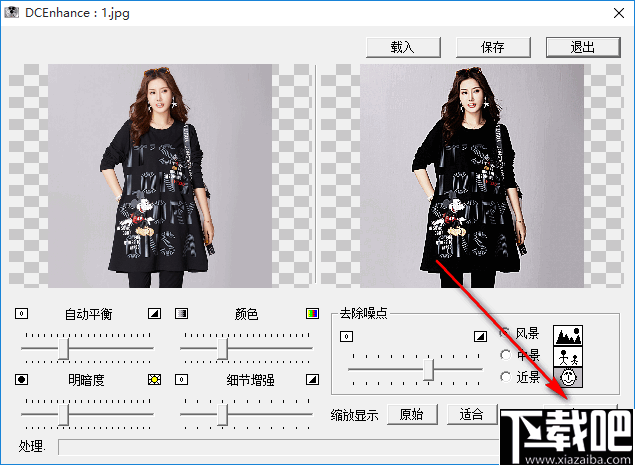This screenshot has height=465, width=635.
Task: Click the 明暗度 slider handle
Action: 63,415
